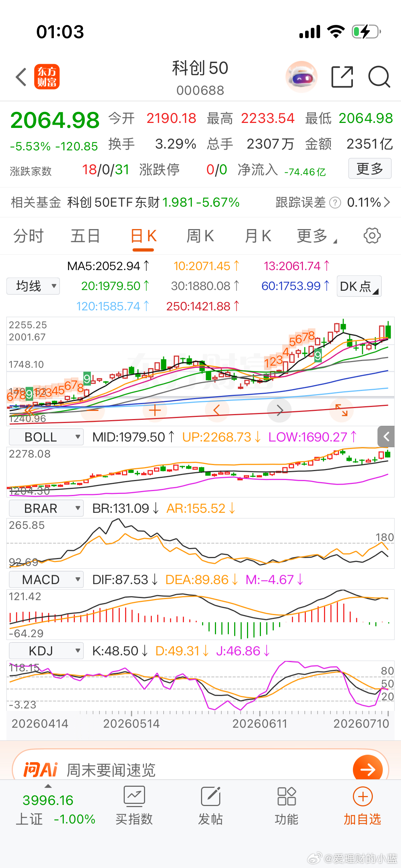401x868 pixels.
Task: Expand the 上证 index bar up arrow
Action: tap(48, 786)
